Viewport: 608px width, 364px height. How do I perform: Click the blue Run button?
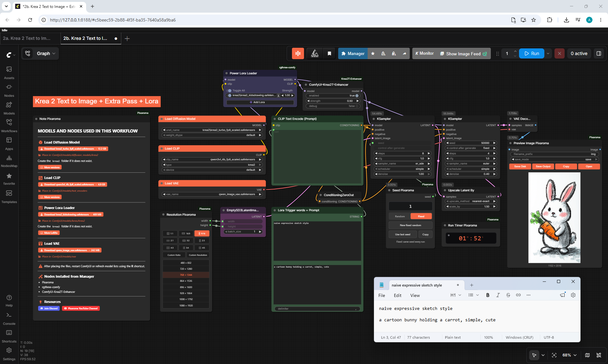(x=531, y=53)
